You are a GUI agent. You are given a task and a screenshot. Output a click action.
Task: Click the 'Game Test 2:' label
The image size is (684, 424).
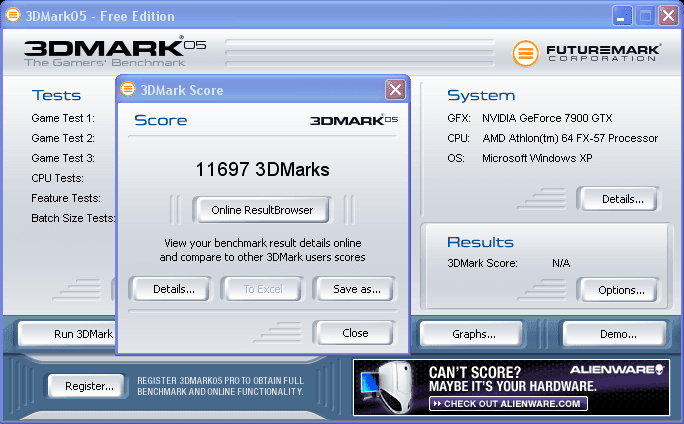63,138
